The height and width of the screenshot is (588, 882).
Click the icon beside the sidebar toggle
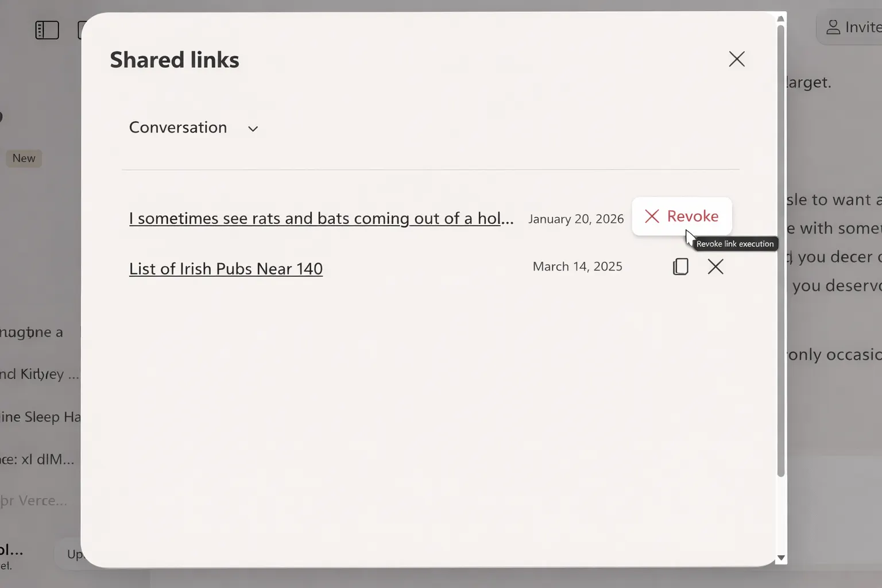point(80,30)
